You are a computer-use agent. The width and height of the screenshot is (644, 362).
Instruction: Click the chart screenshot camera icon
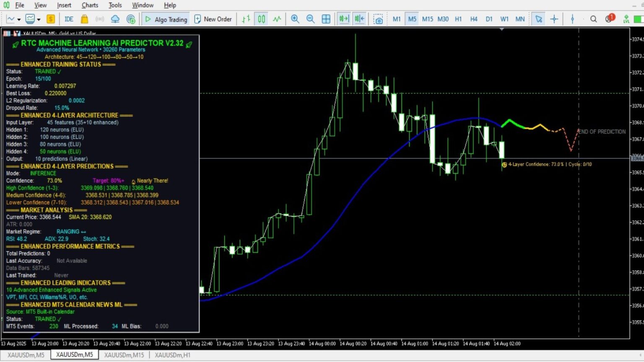379,19
